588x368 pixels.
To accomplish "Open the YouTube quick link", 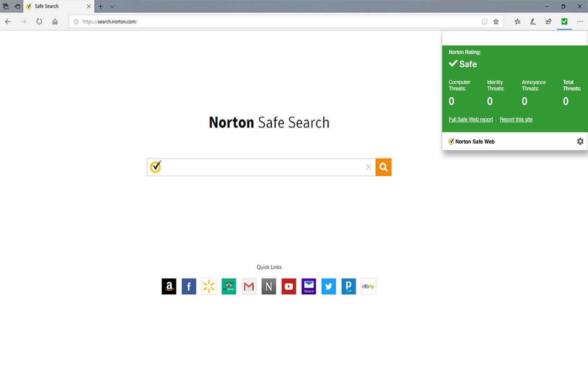I will (288, 287).
